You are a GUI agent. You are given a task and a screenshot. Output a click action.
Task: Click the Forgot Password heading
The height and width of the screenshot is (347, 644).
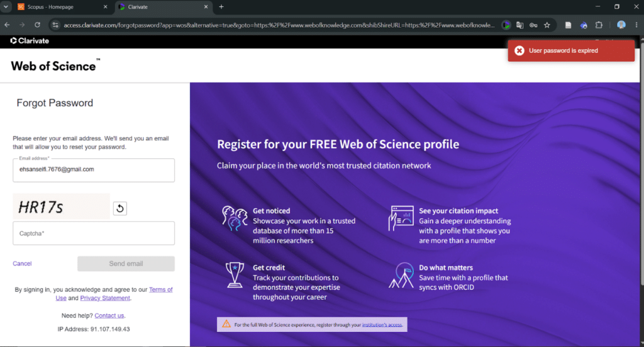pos(55,103)
